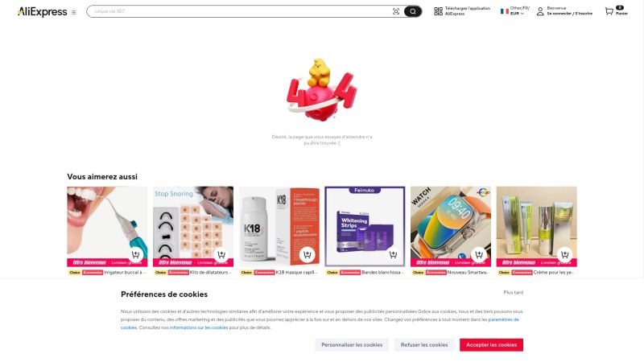Click the user account profile icon

[540, 11]
